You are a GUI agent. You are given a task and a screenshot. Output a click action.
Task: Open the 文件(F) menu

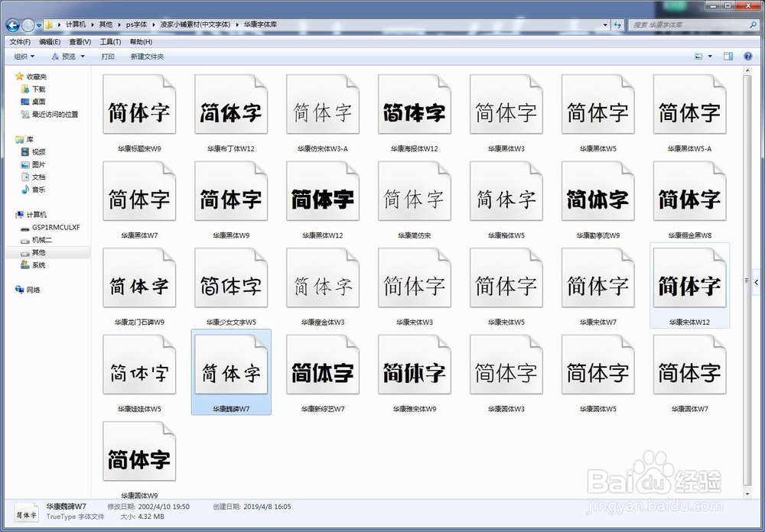(x=20, y=42)
